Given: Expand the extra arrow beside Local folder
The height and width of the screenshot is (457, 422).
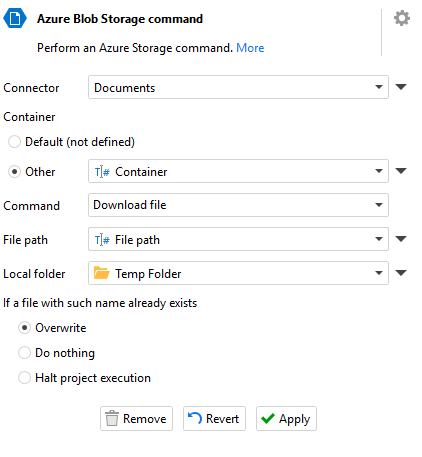Looking at the screenshot, I should (401, 273).
